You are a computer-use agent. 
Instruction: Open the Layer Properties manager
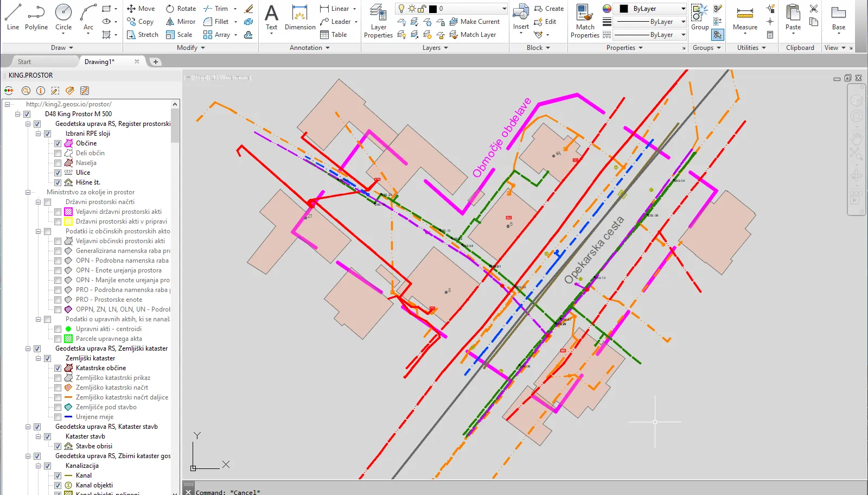point(378,21)
